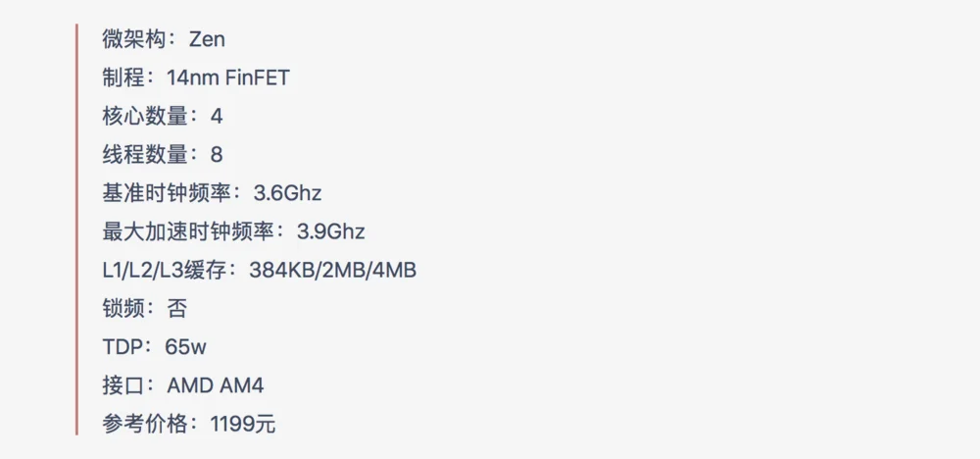Click the 锁频 label
980x459 pixels.
click(123, 309)
